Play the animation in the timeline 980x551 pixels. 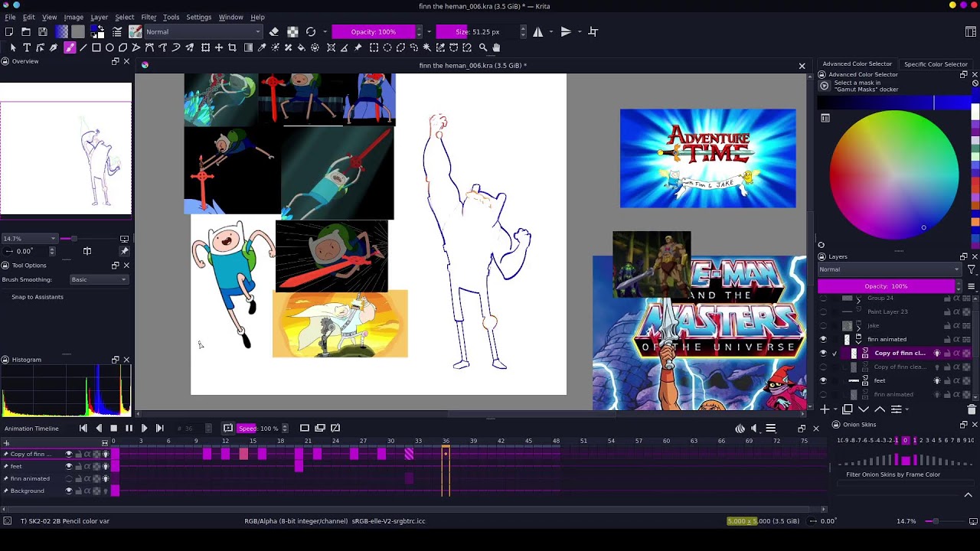[x=144, y=428]
